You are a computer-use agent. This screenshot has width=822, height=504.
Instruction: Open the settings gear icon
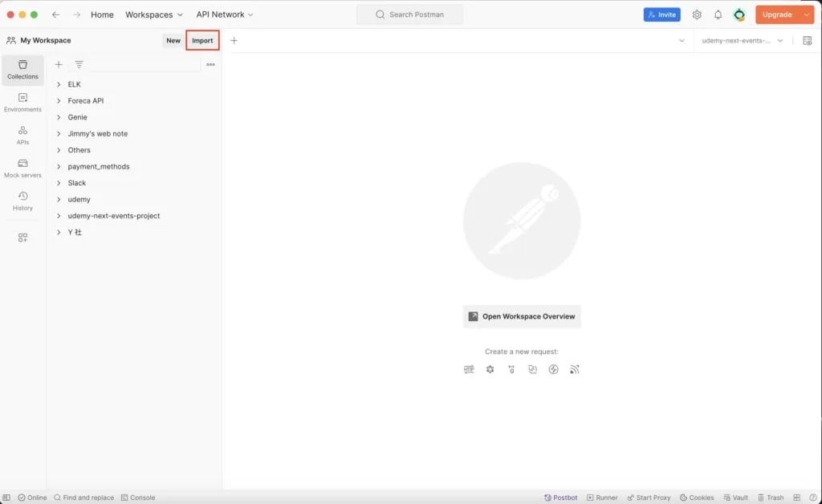(x=697, y=14)
